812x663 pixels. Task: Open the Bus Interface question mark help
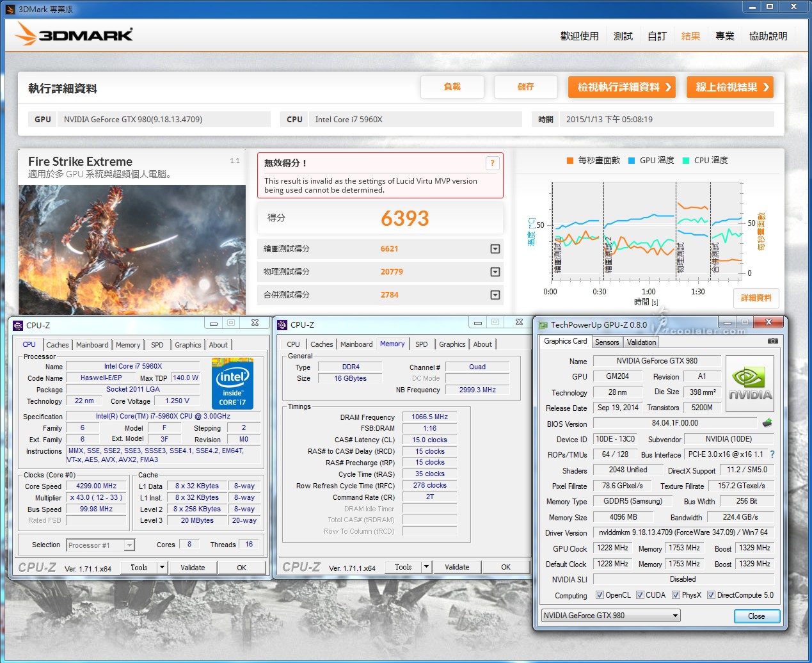(772, 454)
